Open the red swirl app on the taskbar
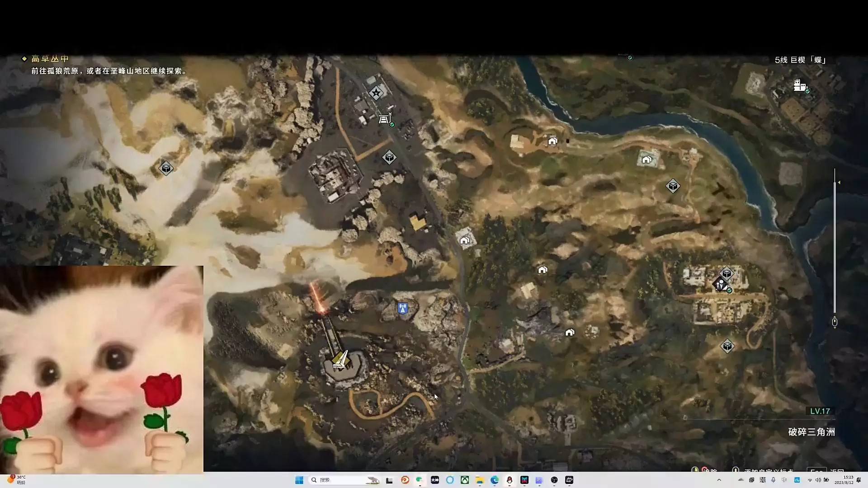 point(405,480)
